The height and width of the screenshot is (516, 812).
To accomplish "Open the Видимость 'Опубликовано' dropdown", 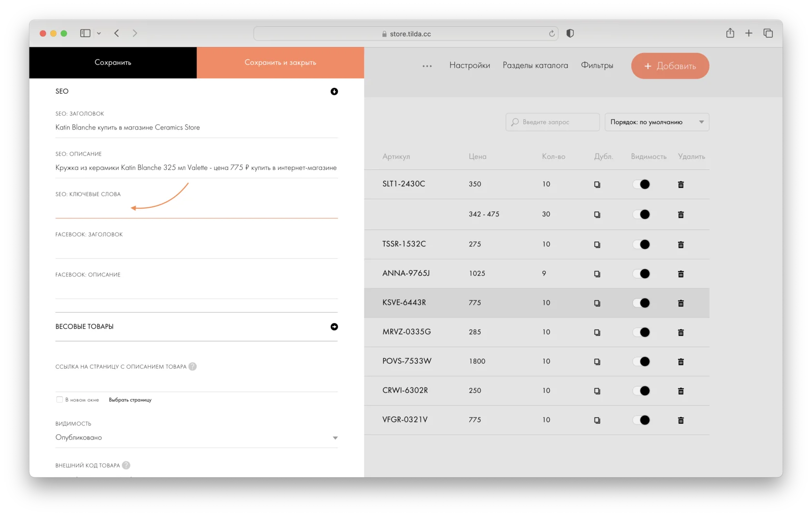I will coord(196,438).
